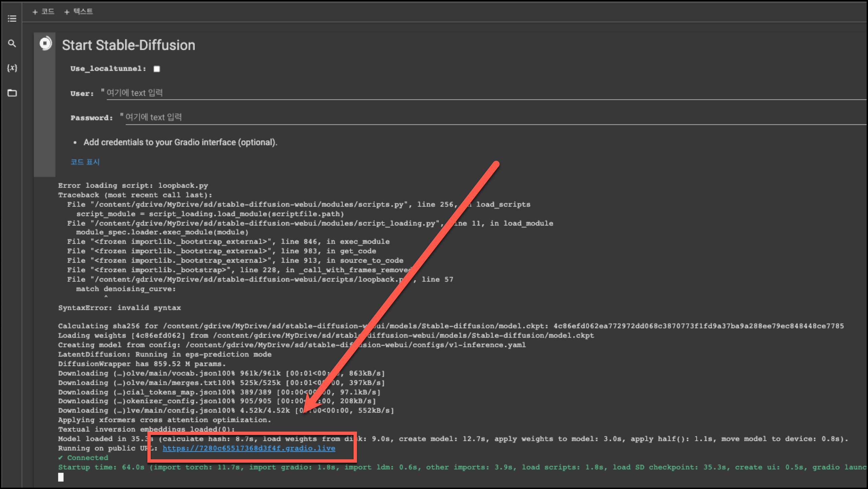The width and height of the screenshot is (868, 489).
Task: Click the SyntaxError: invalid syntax output line
Action: (x=119, y=308)
